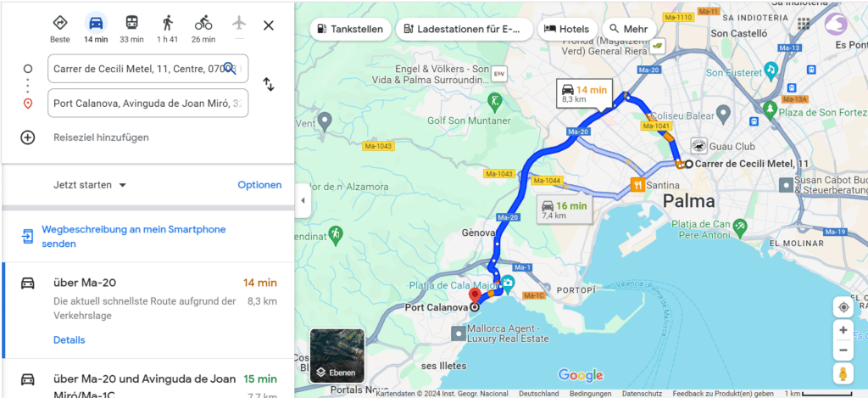Open Details for route über Ma-20

click(x=70, y=339)
